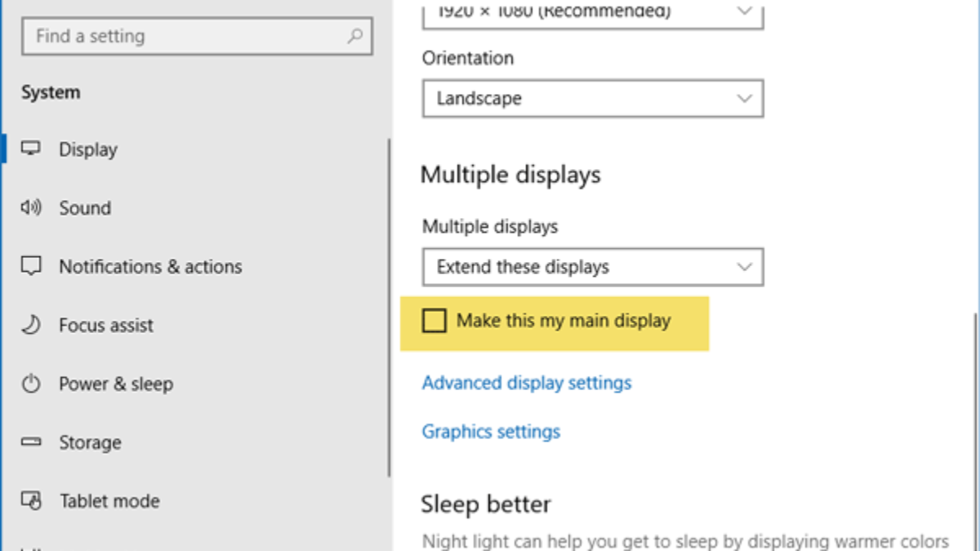This screenshot has height=551, width=980.
Task: Click the Display monitor icon in sidebar
Action: click(31, 149)
